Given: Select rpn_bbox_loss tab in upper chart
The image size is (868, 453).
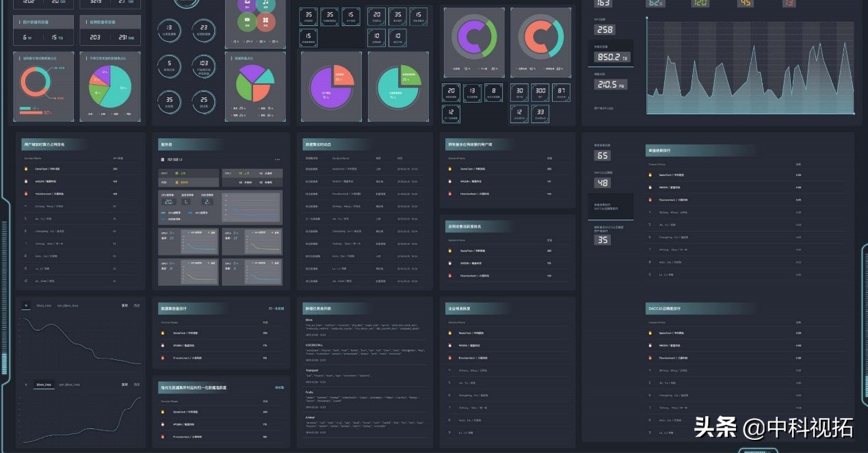Looking at the screenshot, I should click(x=68, y=305).
